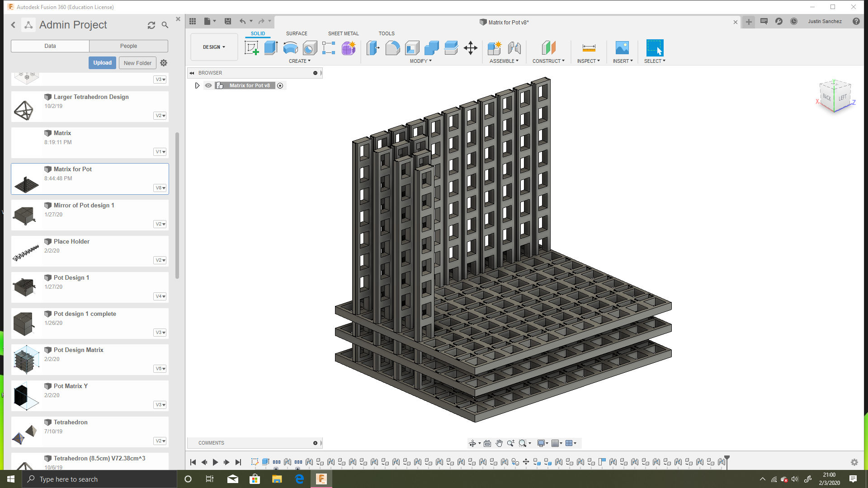Click the Offset Plane construct icon

pos(548,48)
